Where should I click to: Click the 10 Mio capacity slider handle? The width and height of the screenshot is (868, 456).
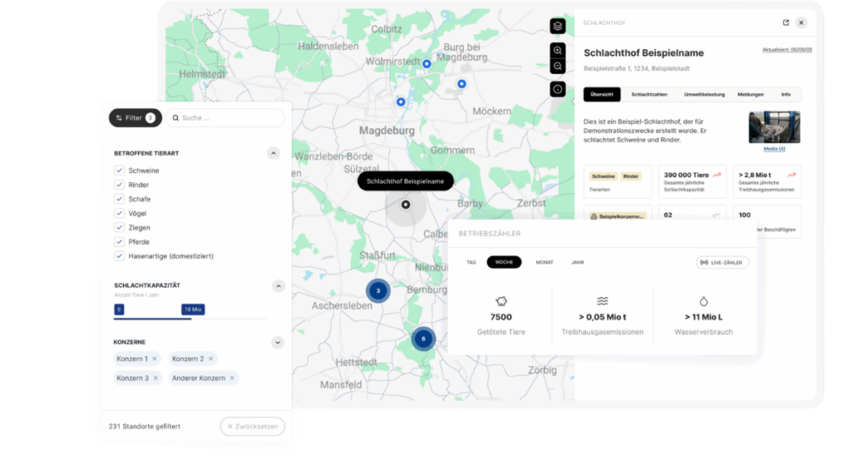pos(192,309)
